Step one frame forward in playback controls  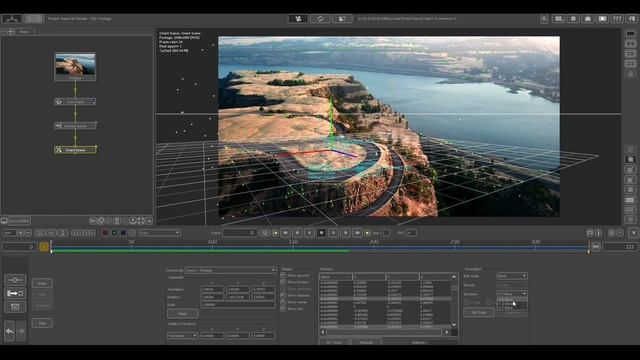(x=345, y=233)
